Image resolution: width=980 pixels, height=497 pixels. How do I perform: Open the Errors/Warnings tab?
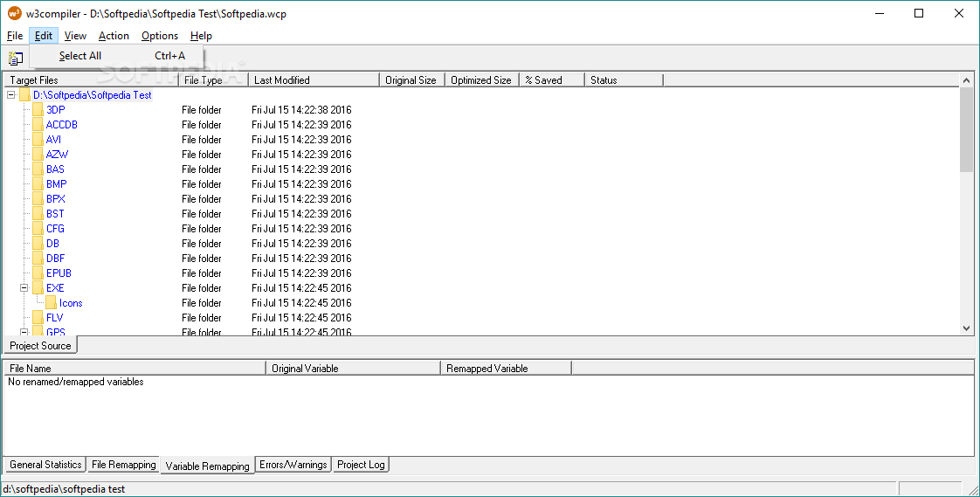click(293, 465)
